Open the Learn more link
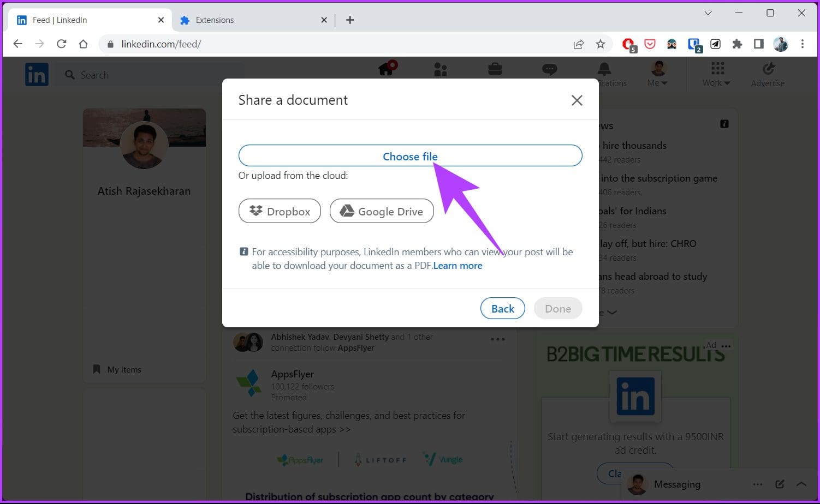Screen dimensions: 820x504 (x=457, y=266)
